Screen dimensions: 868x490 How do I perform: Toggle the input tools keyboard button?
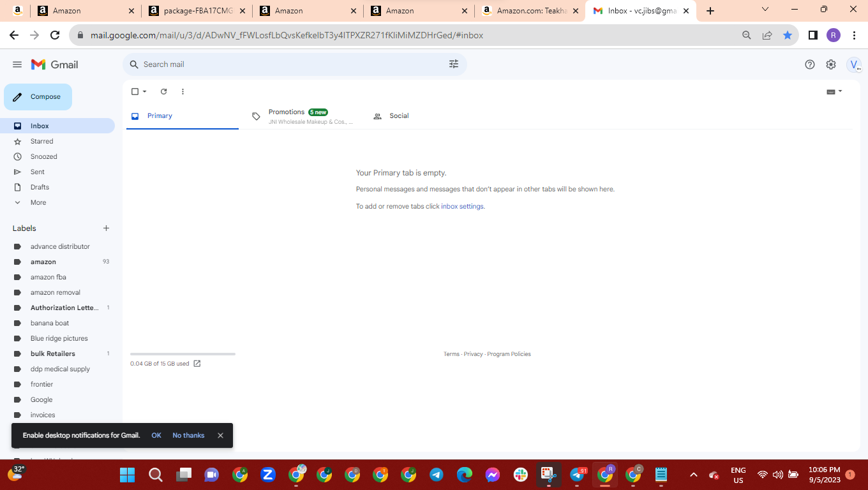click(x=830, y=92)
